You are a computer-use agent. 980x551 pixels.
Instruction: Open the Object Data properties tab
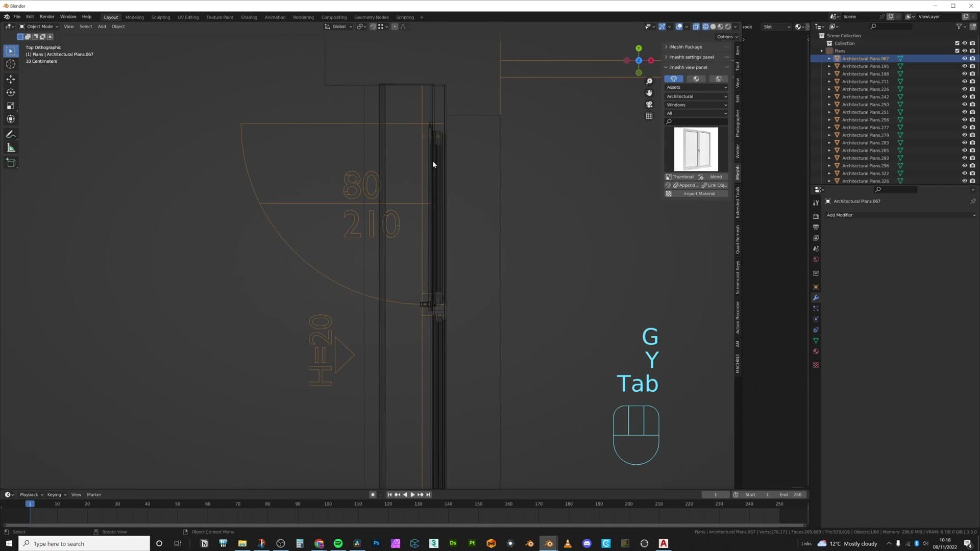coord(816,340)
